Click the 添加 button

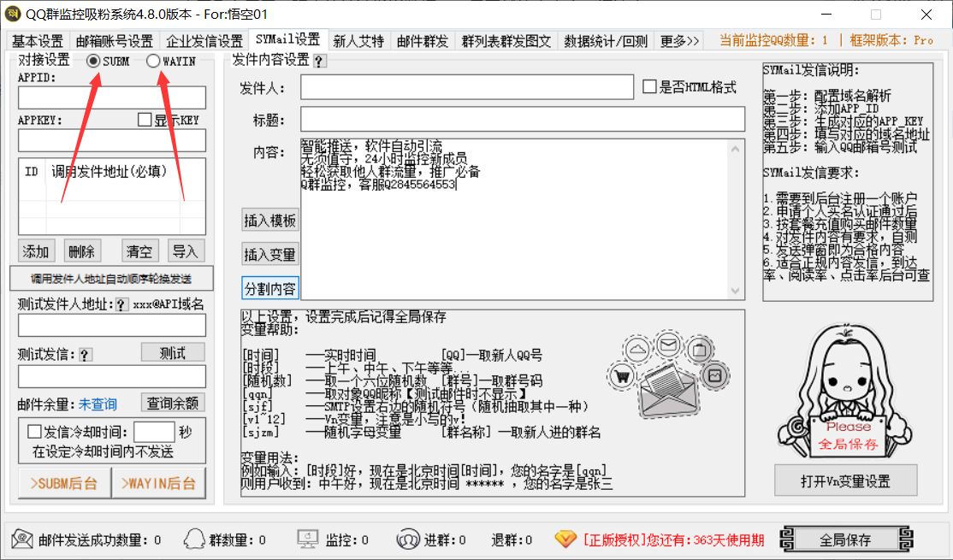coord(36,251)
